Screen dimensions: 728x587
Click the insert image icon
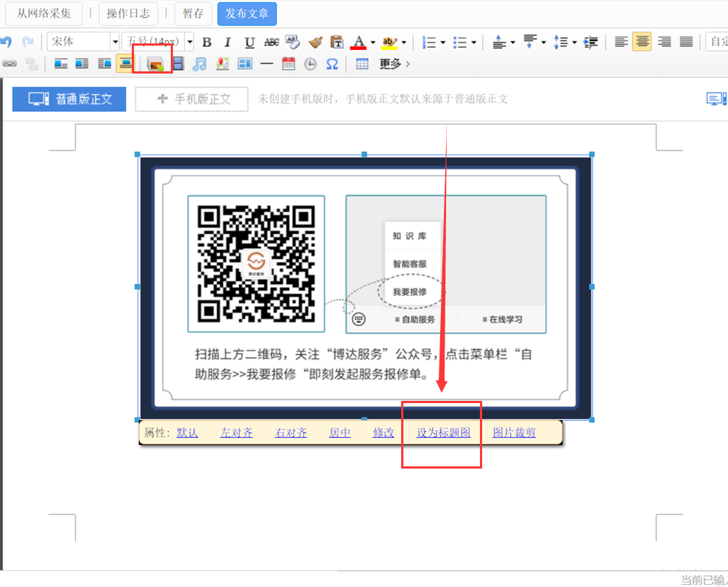(x=155, y=64)
